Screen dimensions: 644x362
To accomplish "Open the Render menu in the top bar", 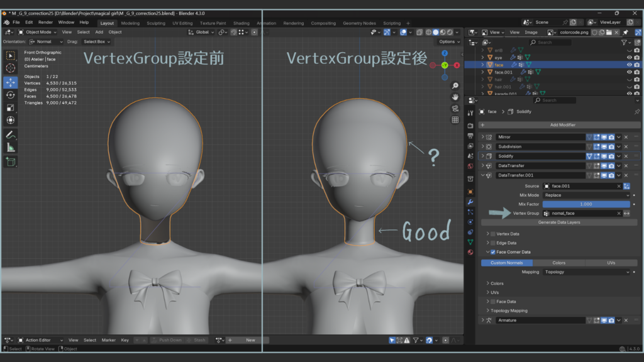I will (x=45, y=23).
